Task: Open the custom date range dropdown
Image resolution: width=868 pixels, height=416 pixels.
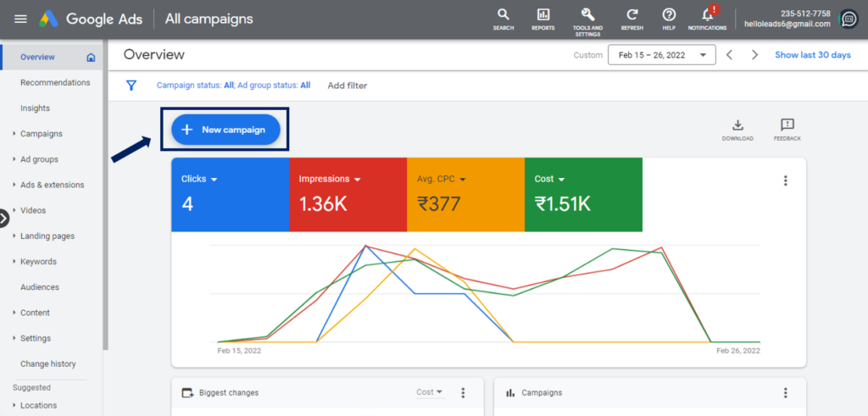Action: 661,55
